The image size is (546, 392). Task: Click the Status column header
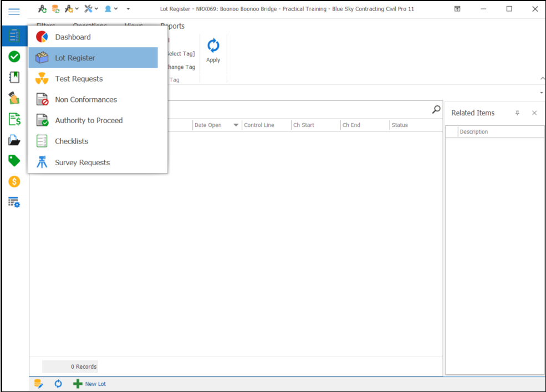[416, 125]
